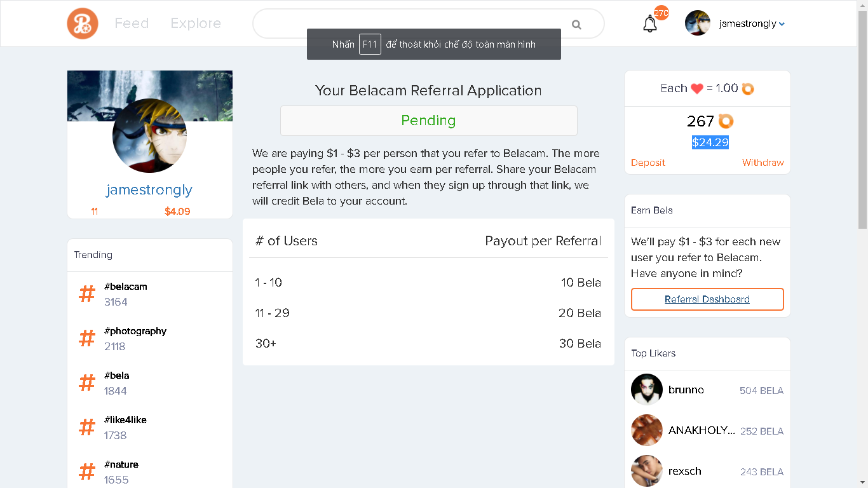
Task: Click the large Naruto profile avatar
Action: (149, 135)
